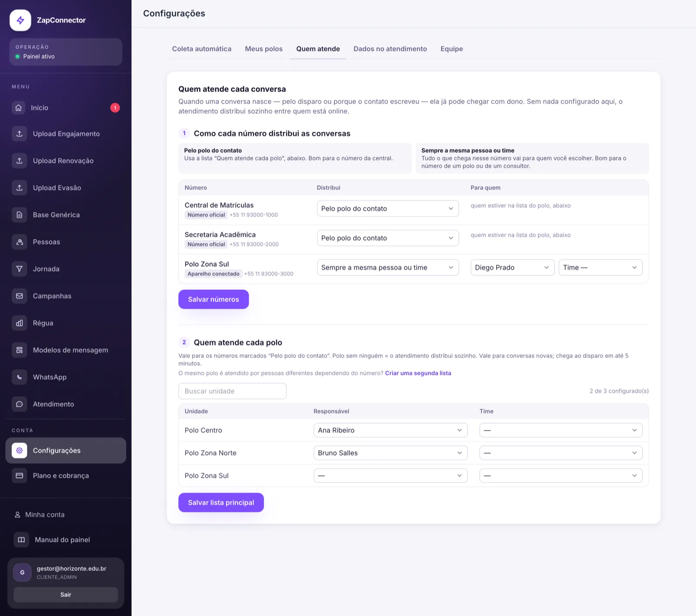The image size is (696, 616).
Task: Open Base Genérica document icon
Action: (20, 215)
